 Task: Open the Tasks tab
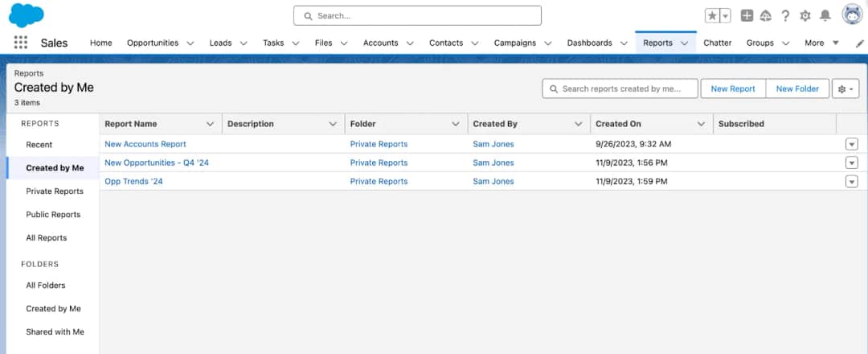pos(273,43)
